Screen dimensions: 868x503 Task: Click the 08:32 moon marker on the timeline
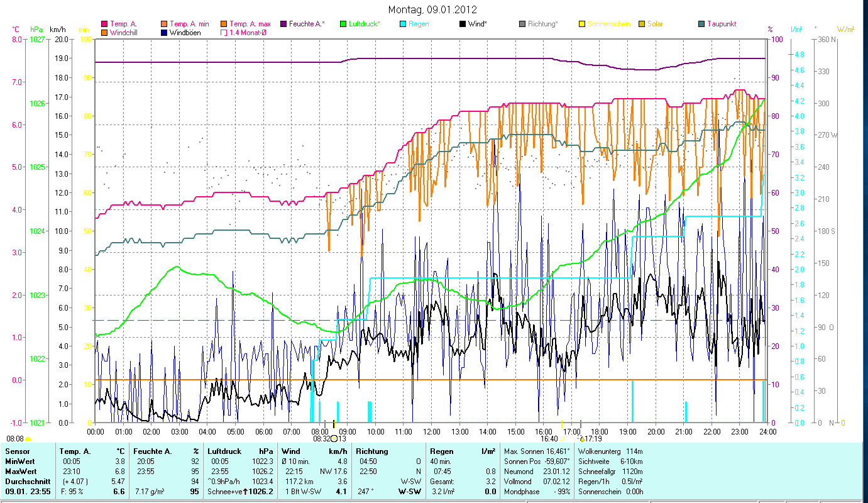tap(334, 439)
